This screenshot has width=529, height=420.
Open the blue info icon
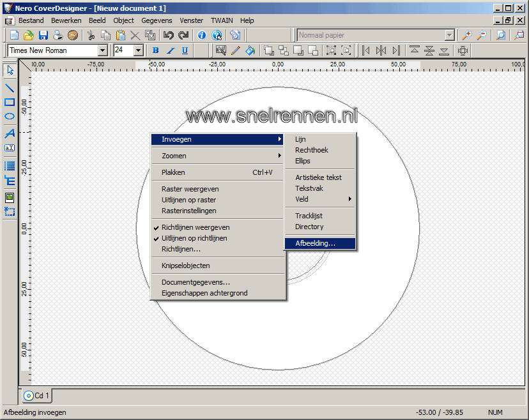pyautogui.click(x=202, y=35)
